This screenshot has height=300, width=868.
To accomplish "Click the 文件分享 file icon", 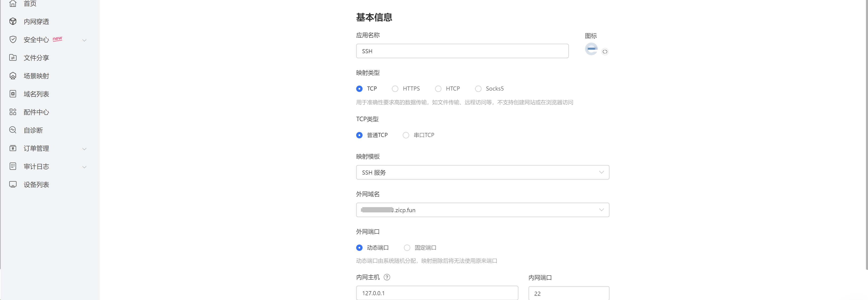I will click(13, 57).
